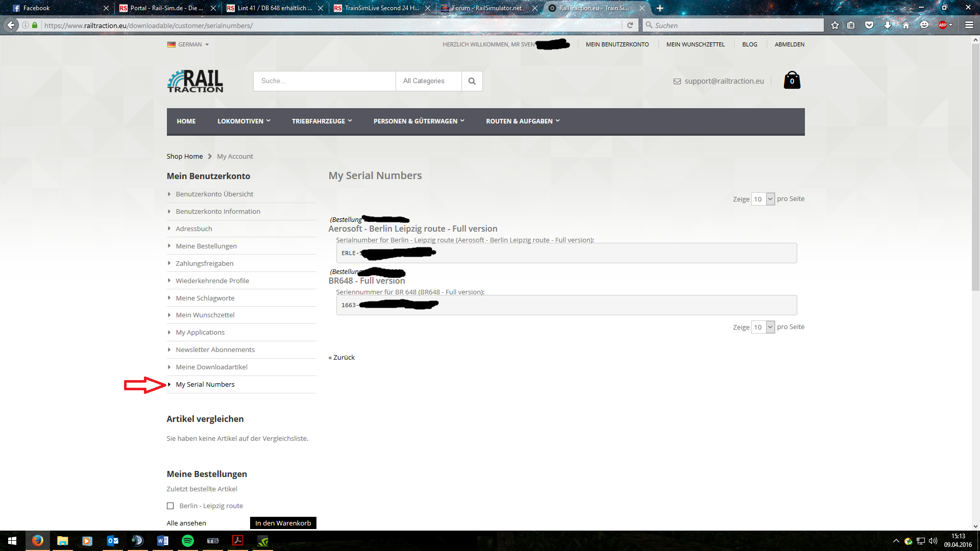Click the Rail Traction logo
The image size is (980, 551).
(195, 81)
